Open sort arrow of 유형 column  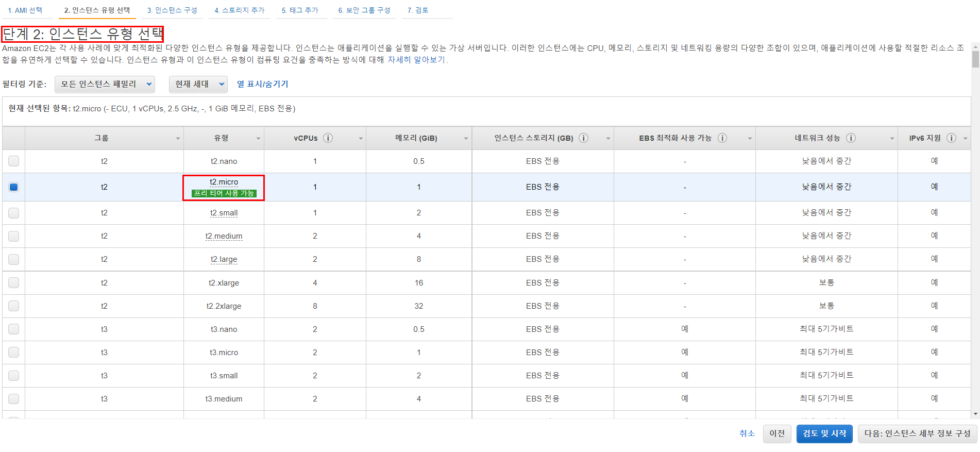click(x=258, y=139)
